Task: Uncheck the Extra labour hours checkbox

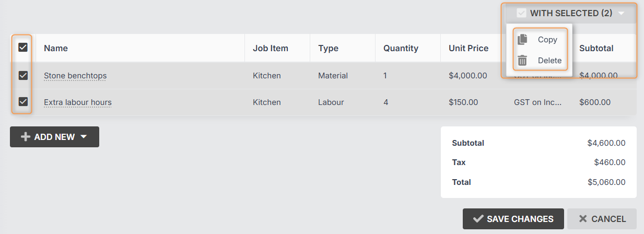Action: tap(23, 102)
